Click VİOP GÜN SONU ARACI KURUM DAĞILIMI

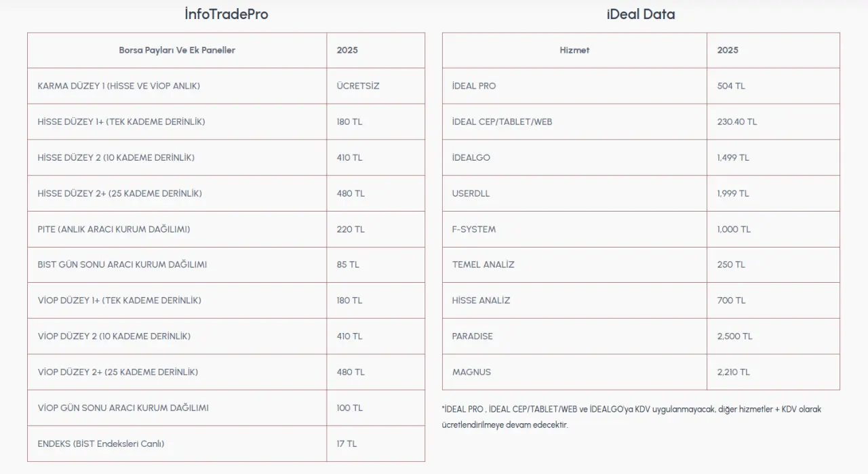pyautogui.click(x=123, y=408)
